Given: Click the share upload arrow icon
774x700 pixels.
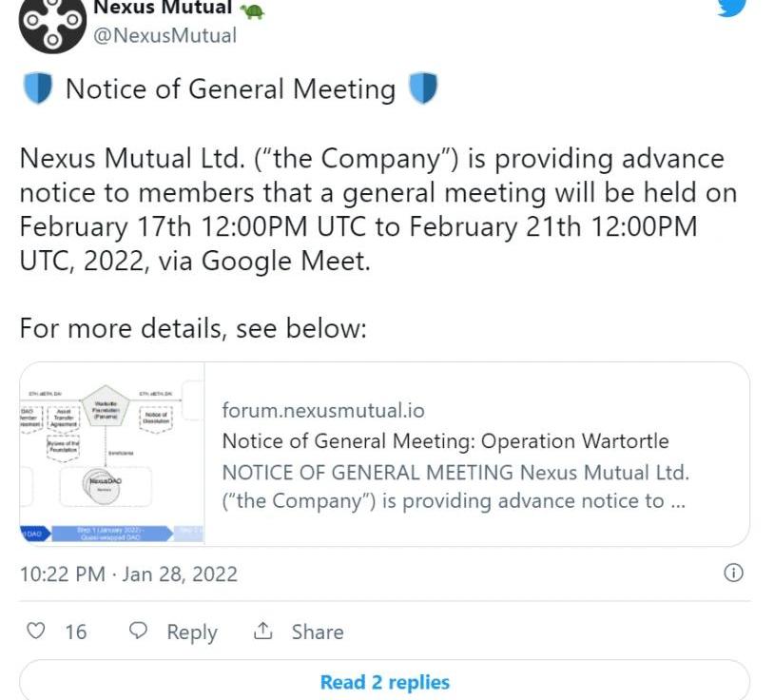Looking at the screenshot, I should coord(262,631).
